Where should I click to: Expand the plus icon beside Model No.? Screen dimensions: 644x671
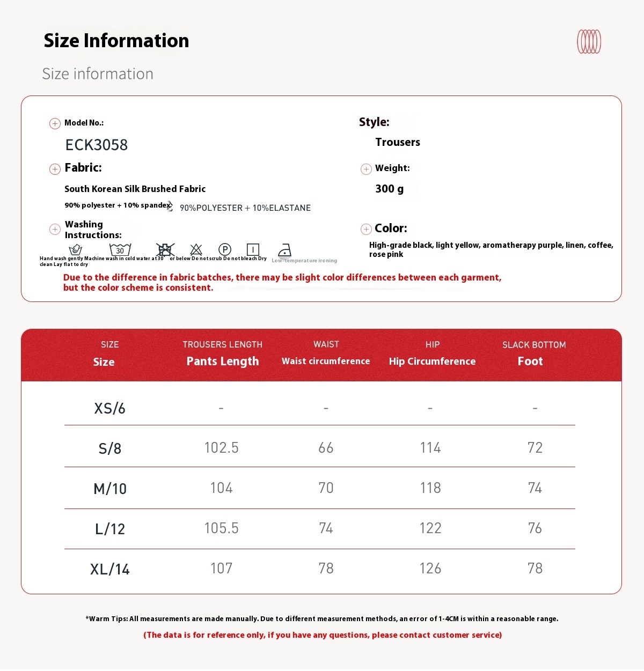(x=55, y=124)
